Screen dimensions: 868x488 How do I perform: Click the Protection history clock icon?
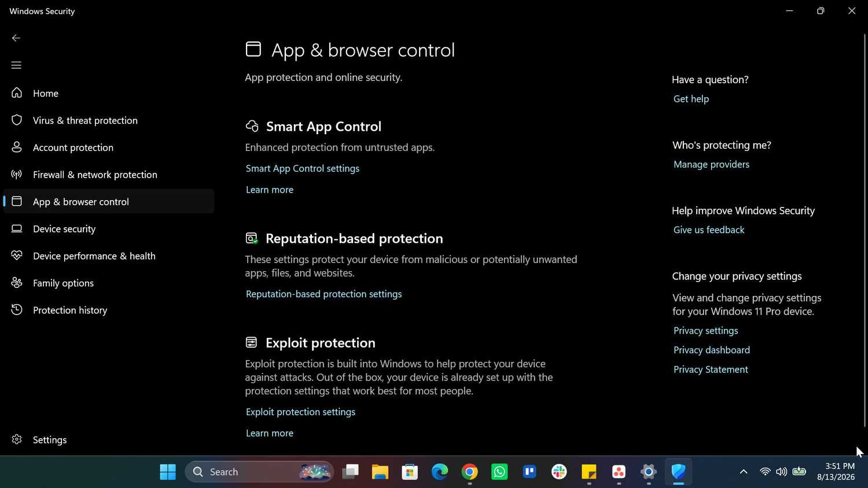pos(17,309)
